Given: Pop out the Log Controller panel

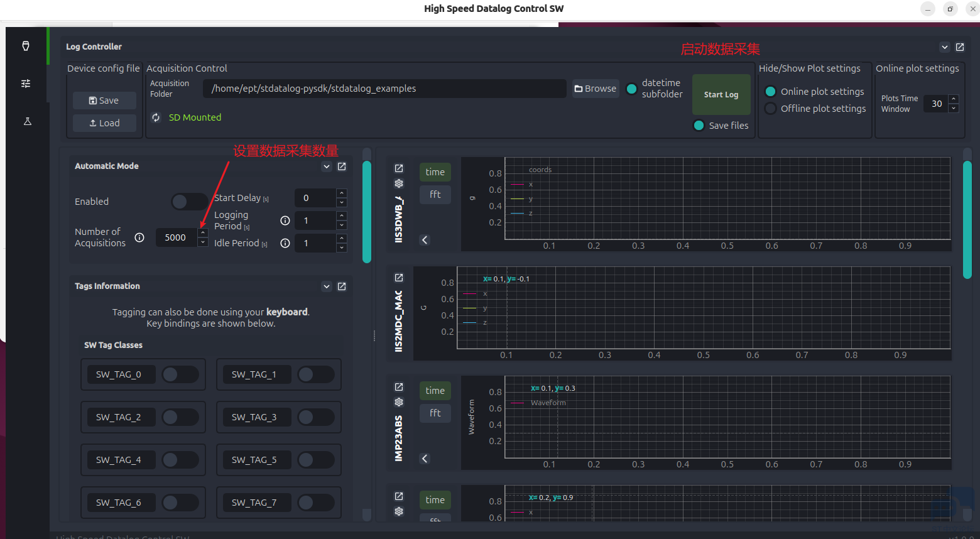Looking at the screenshot, I should point(960,47).
